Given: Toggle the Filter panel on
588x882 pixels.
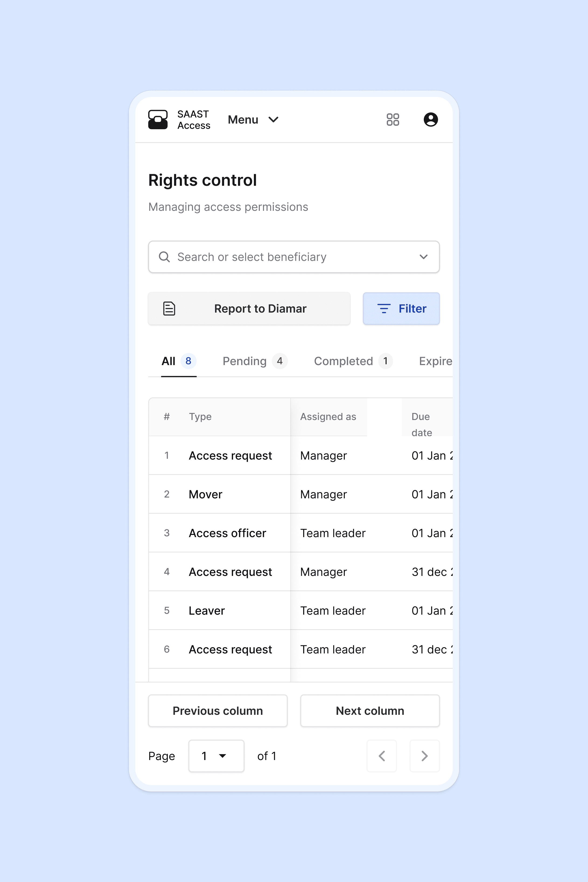Looking at the screenshot, I should (401, 308).
